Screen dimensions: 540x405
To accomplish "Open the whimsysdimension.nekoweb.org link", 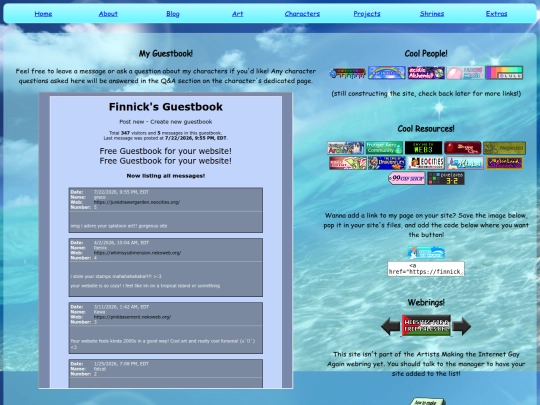I will [137, 253].
